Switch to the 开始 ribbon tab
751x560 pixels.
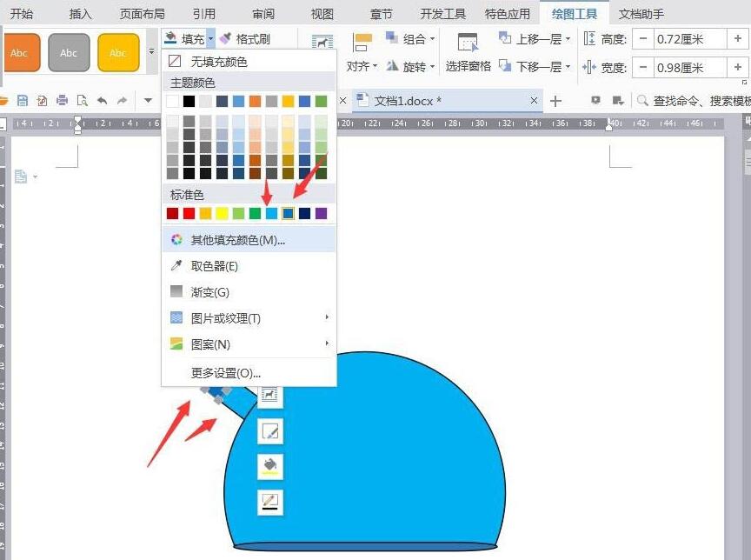coord(23,13)
